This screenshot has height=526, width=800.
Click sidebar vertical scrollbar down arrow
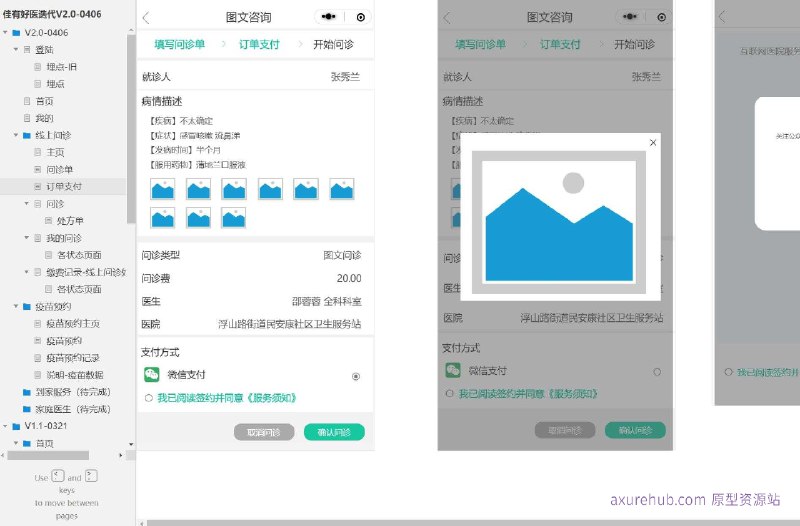(131, 444)
